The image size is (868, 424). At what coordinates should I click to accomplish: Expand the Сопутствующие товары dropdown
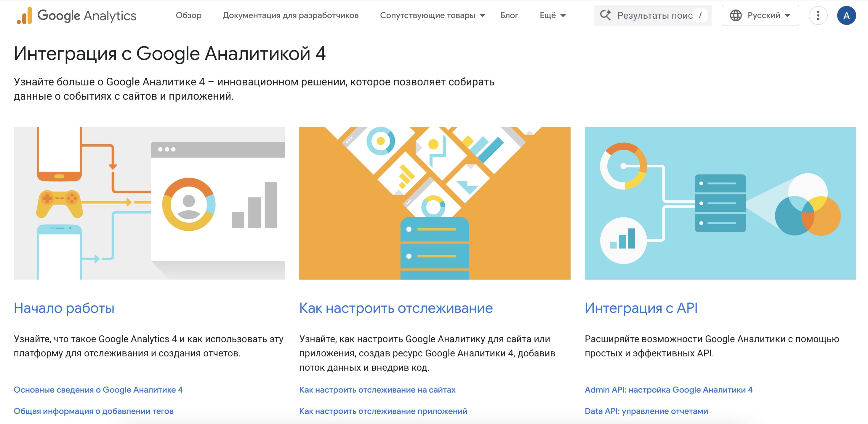pyautogui.click(x=432, y=15)
